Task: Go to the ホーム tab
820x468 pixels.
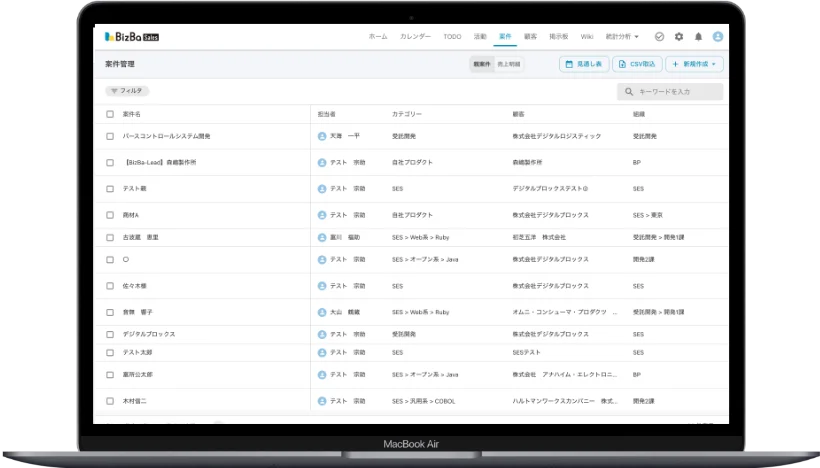Action: click(378, 37)
